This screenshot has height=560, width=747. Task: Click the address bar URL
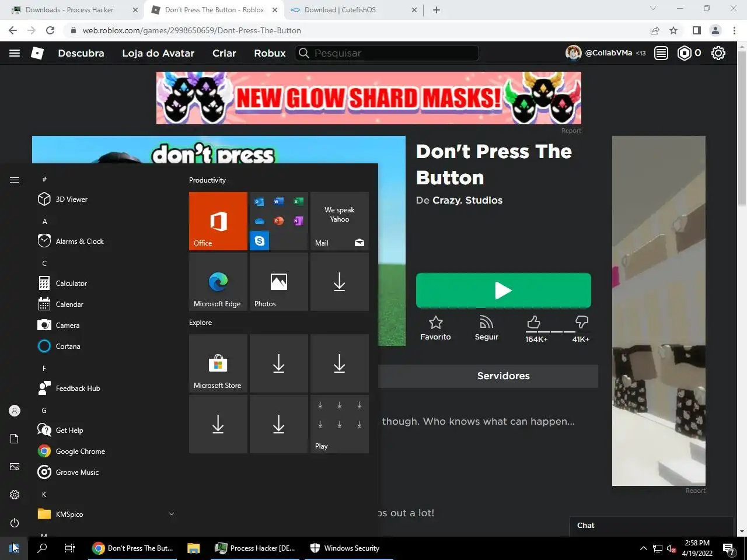[192, 30]
